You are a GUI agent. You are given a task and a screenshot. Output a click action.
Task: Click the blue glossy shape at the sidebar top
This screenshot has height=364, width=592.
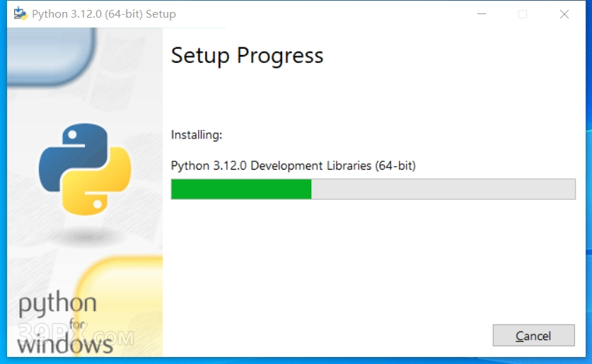[51, 54]
